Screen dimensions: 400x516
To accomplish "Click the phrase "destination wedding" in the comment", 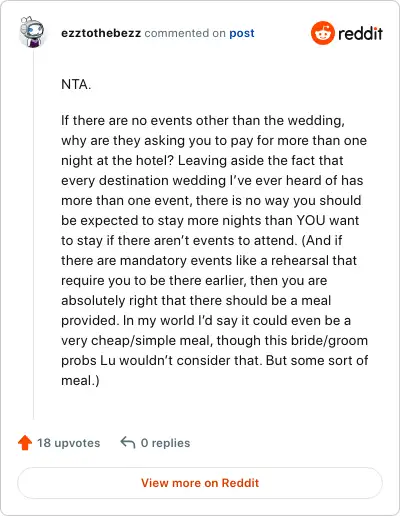I will point(162,181).
